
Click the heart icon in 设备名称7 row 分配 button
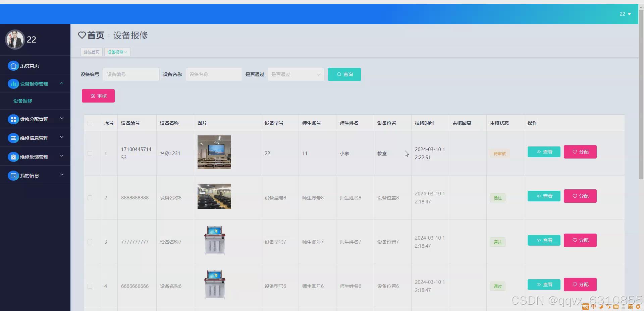coord(575,240)
